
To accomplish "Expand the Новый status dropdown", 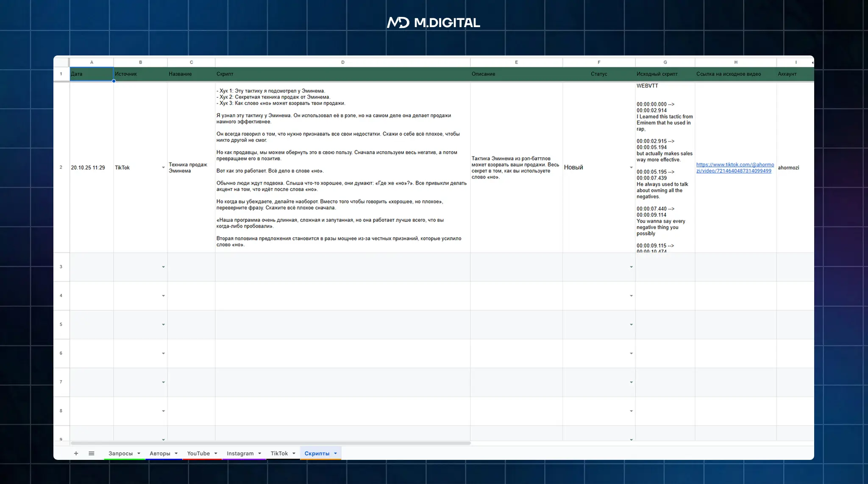I will point(631,168).
